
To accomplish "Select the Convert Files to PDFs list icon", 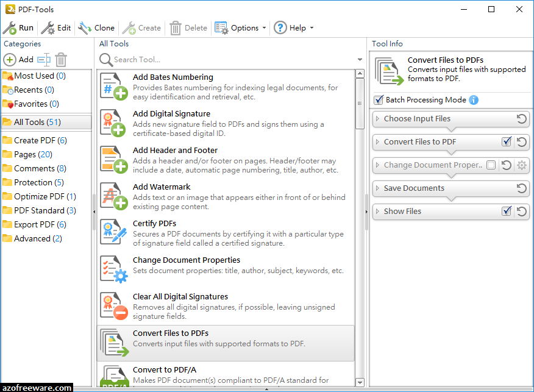I will 115,343.
